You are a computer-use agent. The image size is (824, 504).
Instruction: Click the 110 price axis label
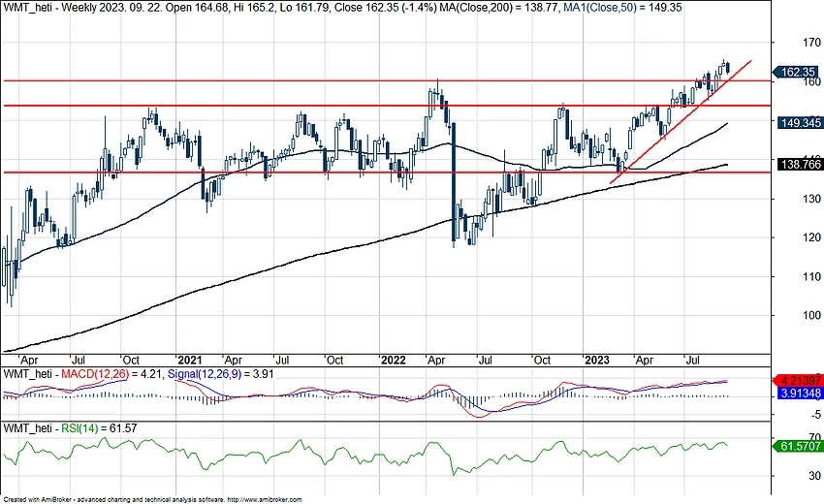(812, 276)
